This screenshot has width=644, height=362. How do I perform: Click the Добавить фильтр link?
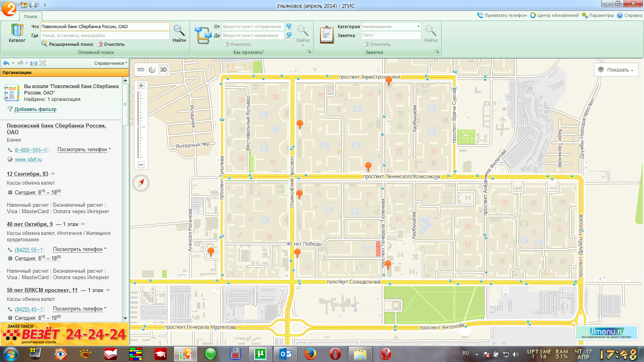35,109
